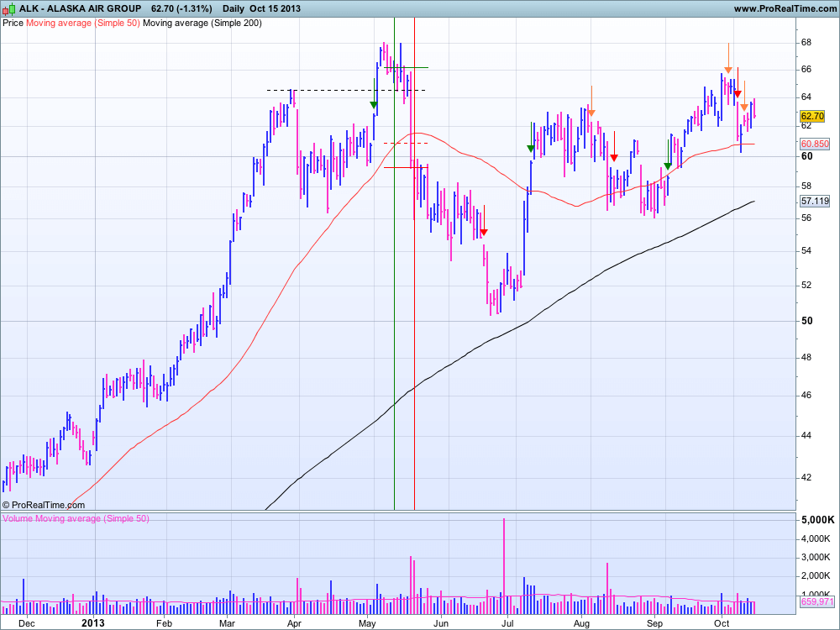Click the 44 price axis label
The image size is (840, 630).
pos(806,435)
